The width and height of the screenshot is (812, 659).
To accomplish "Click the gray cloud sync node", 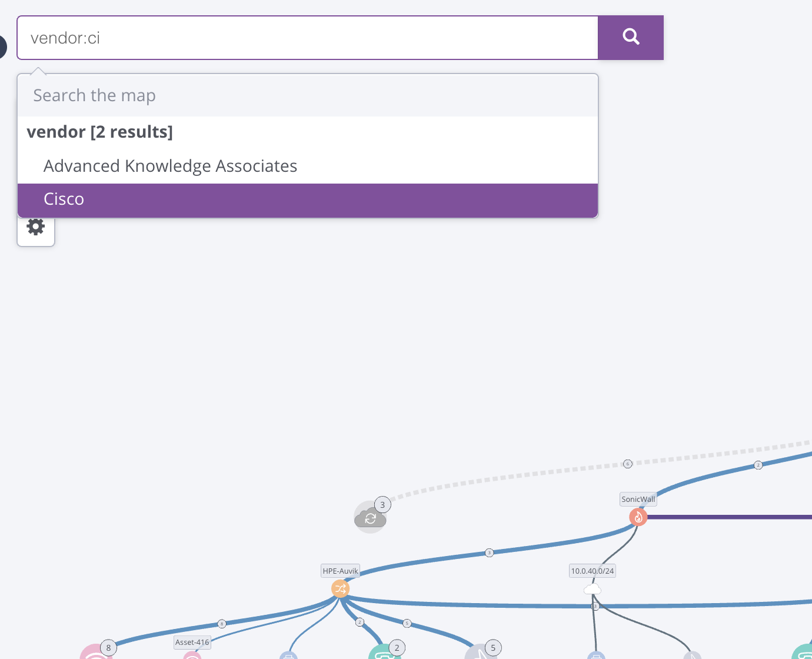I will pos(370,518).
